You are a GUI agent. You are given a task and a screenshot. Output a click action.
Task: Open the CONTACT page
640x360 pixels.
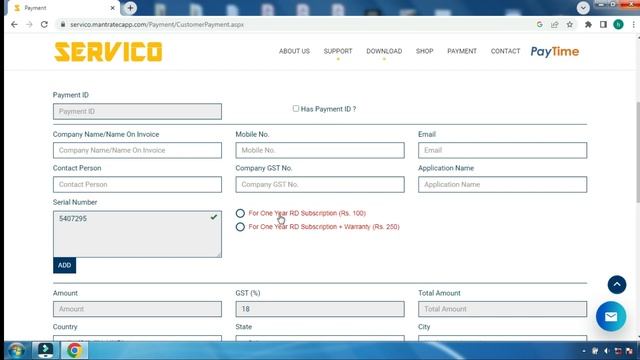point(505,51)
